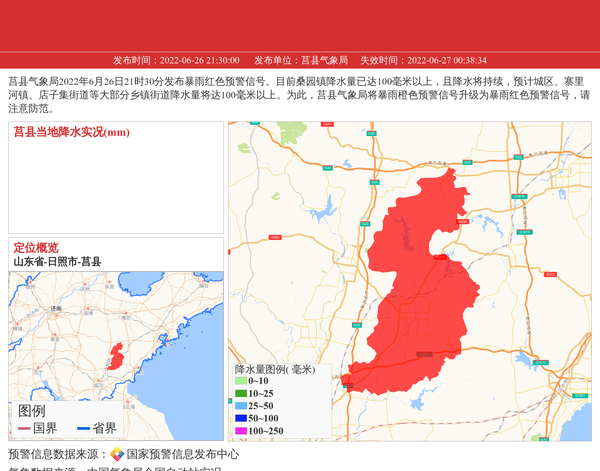Click the 图例 title on overview map
The width and height of the screenshot is (600, 471).
click(32, 411)
